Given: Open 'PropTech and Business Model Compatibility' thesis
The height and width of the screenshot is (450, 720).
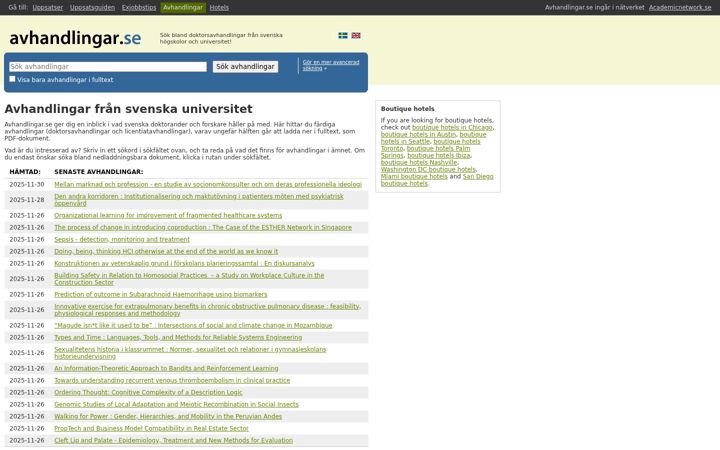Looking at the screenshot, I should point(152,428).
